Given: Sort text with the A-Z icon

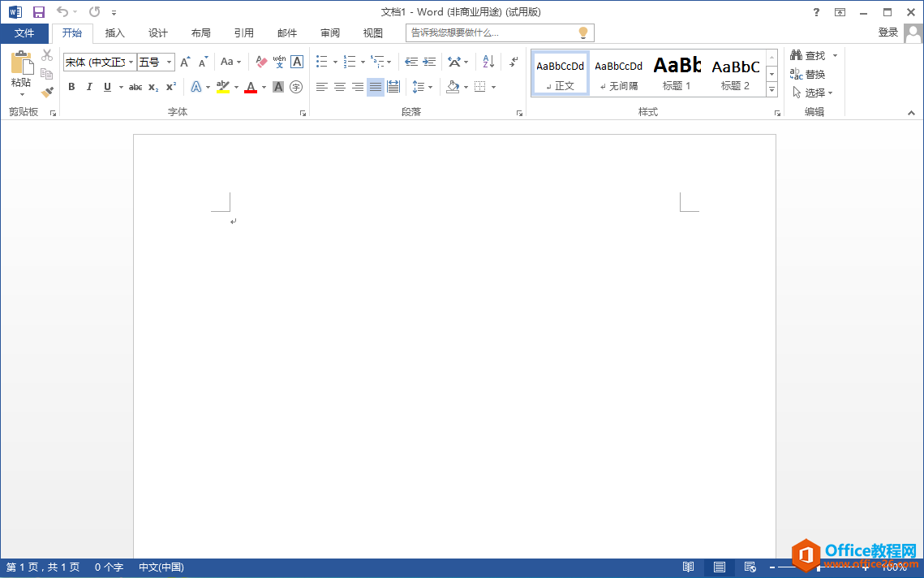Looking at the screenshot, I should coord(488,62).
